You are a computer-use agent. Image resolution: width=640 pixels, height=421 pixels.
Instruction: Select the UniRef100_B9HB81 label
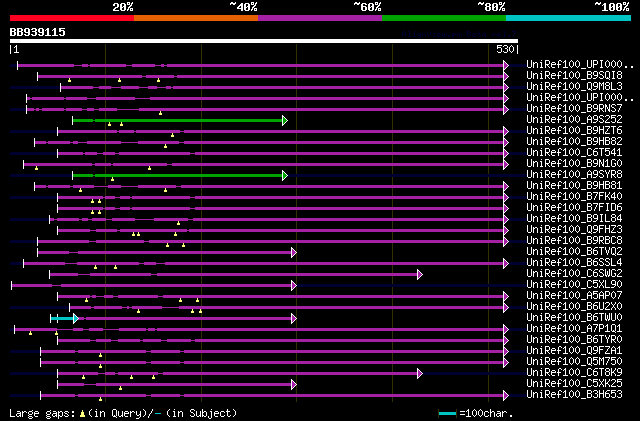point(574,186)
